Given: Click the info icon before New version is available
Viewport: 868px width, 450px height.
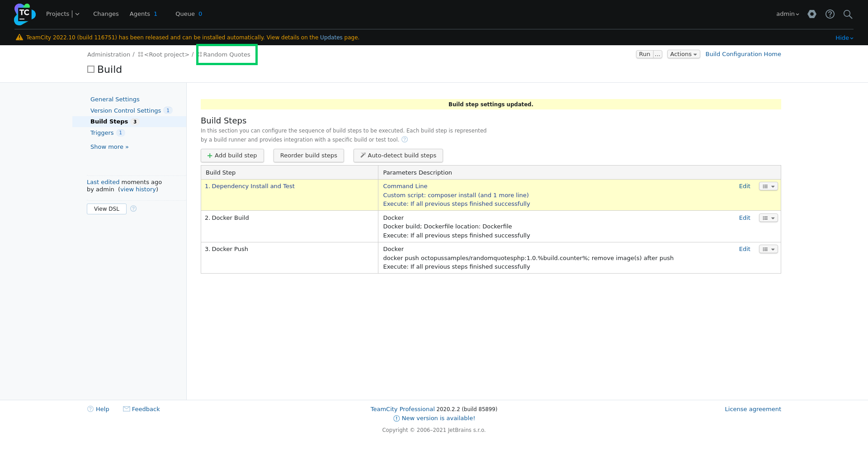Looking at the screenshot, I should [x=396, y=418].
